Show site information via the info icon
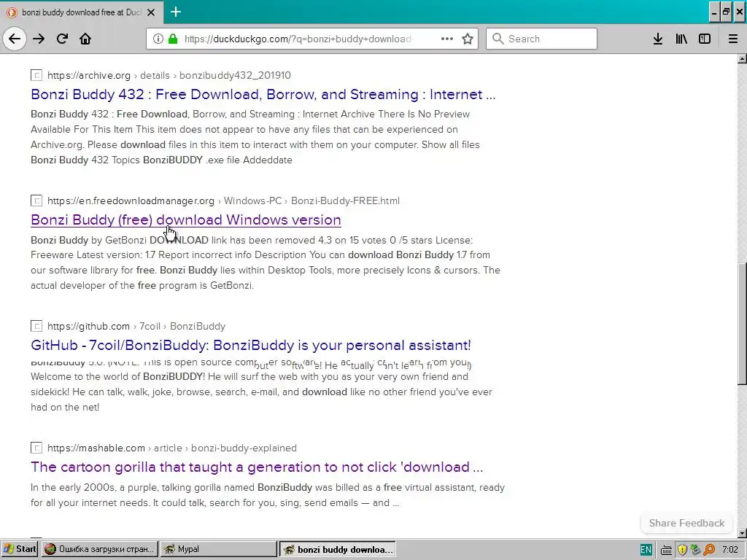The height and width of the screenshot is (560, 747). coord(158,39)
